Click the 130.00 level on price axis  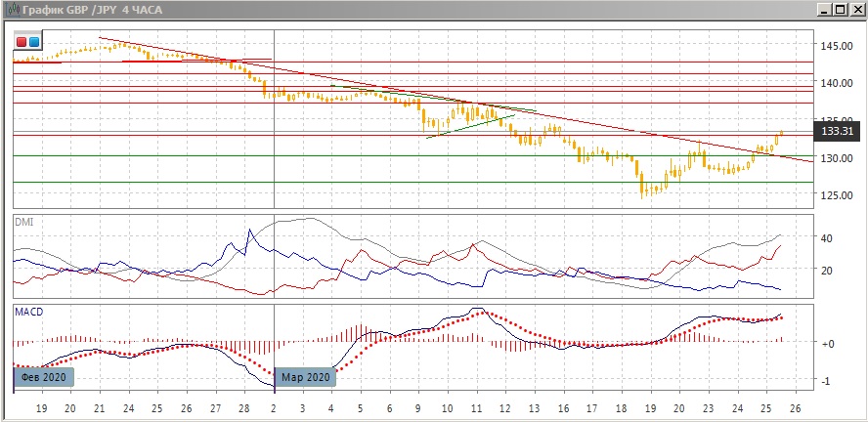(x=838, y=158)
